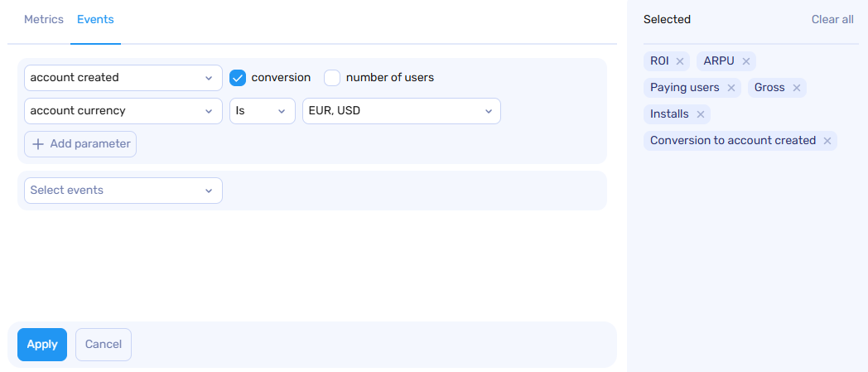This screenshot has height=372, width=868.
Task: Select the Events tab
Action: (95, 19)
